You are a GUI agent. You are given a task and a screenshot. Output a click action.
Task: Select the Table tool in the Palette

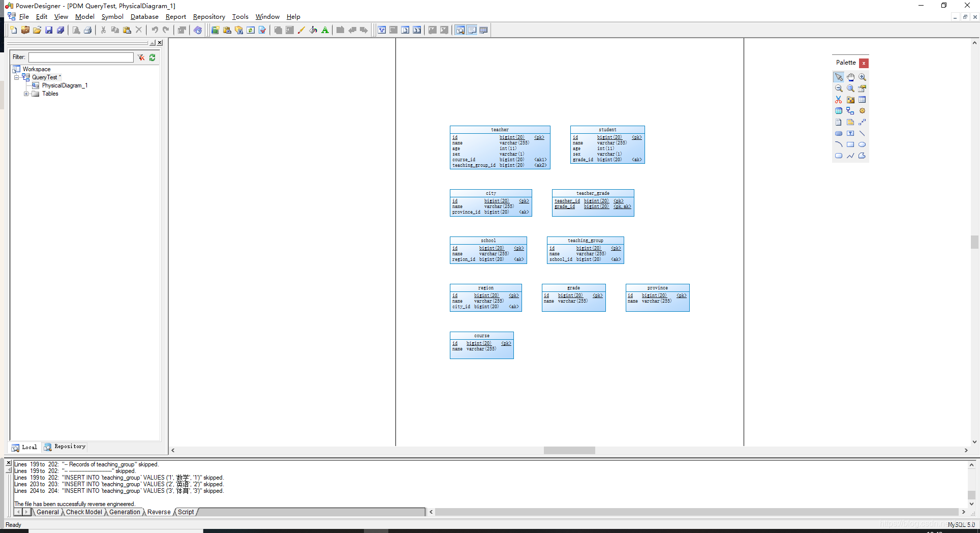(862, 100)
